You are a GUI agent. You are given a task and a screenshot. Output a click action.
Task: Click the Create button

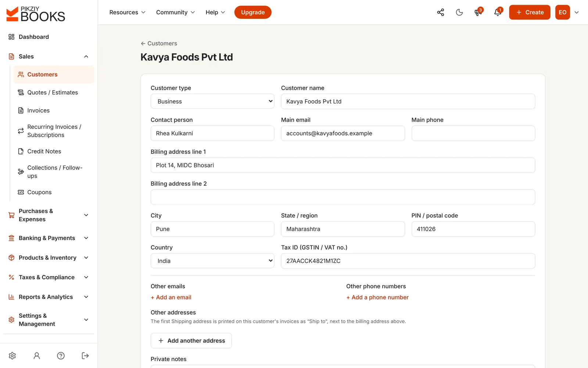pos(530,13)
